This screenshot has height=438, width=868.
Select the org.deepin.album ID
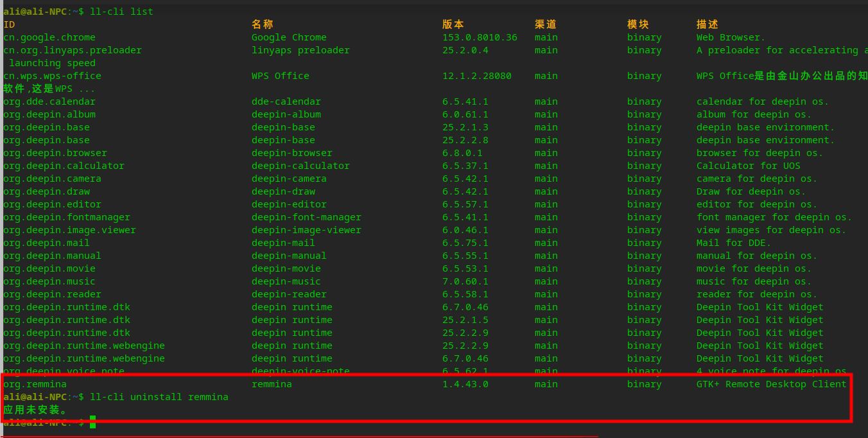pos(49,114)
